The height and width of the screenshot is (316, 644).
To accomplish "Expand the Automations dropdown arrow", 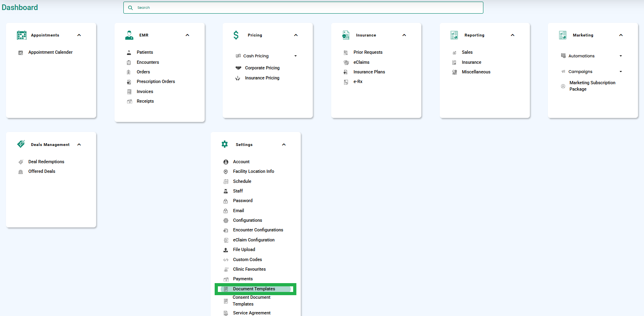I will pyautogui.click(x=621, y=56).
